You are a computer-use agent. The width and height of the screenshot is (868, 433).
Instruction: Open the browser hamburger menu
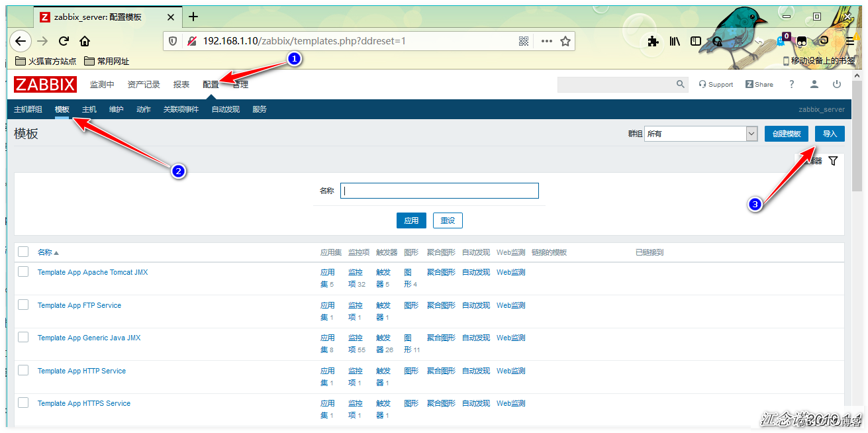pyautogui.click(x=849, y=41)
